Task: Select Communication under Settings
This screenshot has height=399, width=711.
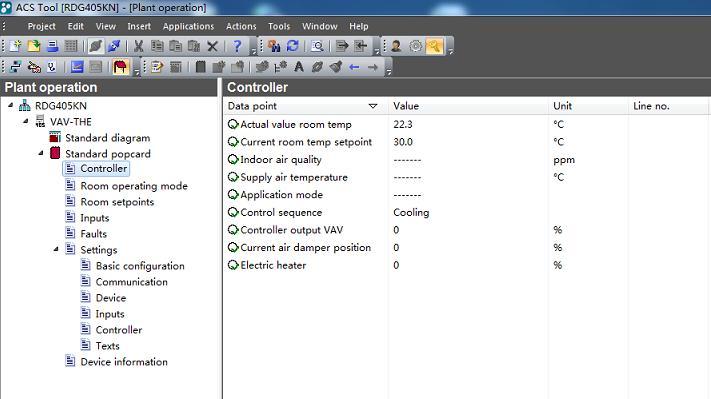Action: [131, 282]
